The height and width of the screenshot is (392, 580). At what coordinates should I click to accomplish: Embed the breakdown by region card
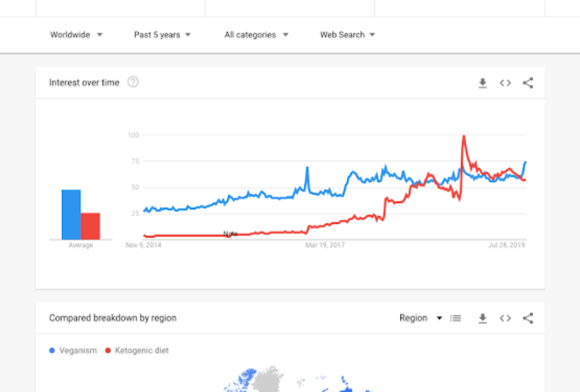(x=505, y=318)
